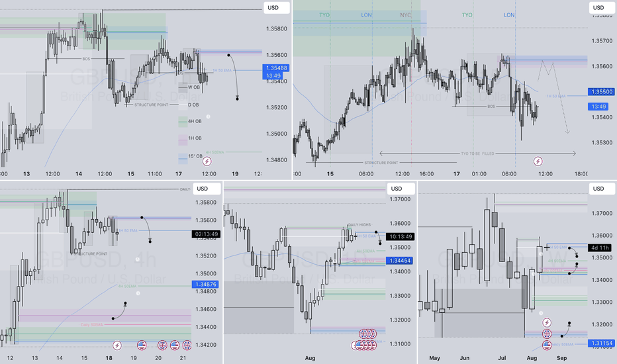Select the pink 1H OB legend swatch
Screen dimensions: 617x364
(183, 140)
